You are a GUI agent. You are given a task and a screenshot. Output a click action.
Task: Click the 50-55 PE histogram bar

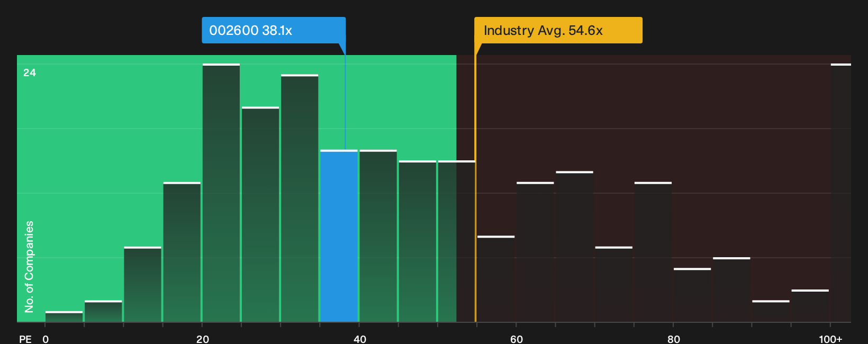click(457, 241)
